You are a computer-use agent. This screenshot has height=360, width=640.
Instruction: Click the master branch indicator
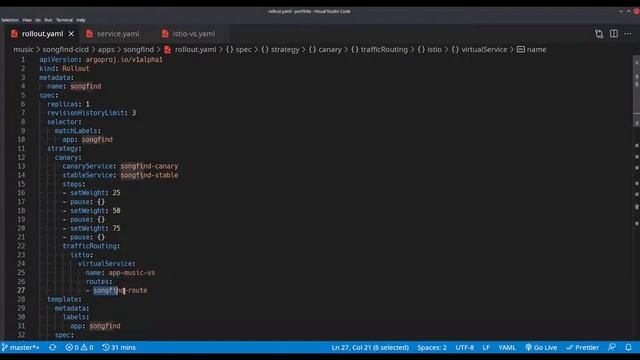pyautogui.click(x=21, y=347)
